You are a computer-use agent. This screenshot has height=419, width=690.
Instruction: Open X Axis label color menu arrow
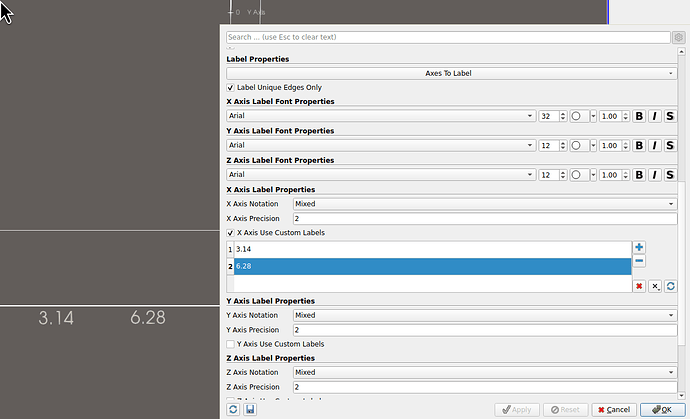point(593,116)
